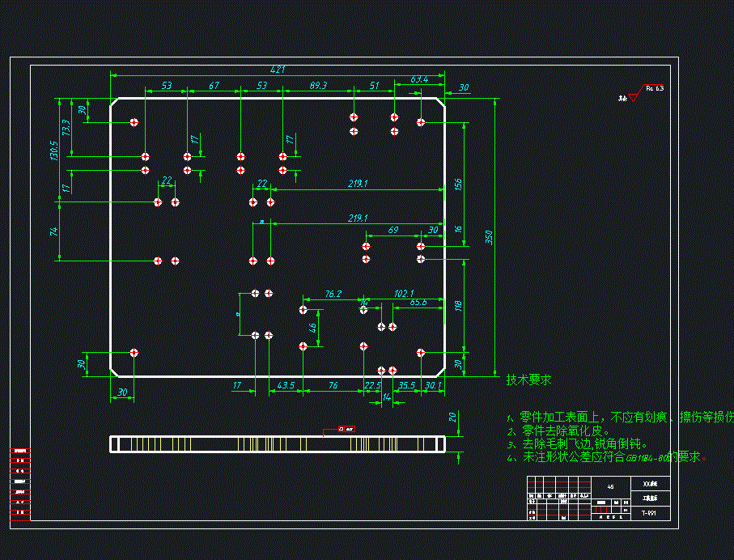Click the 67 dimension text
Image resolution: width=734 pixels, height=560 pixels.
coord(214,85)
